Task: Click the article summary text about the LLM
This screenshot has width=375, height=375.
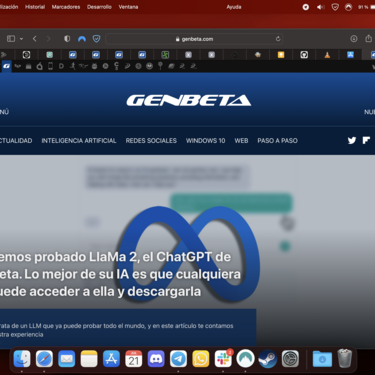Action: click(x=117, y=330)
